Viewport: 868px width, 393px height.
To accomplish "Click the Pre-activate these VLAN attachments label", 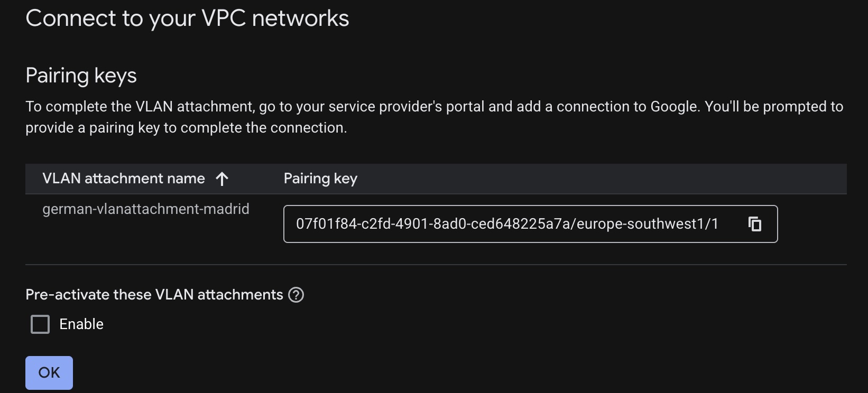I will 154,295.
